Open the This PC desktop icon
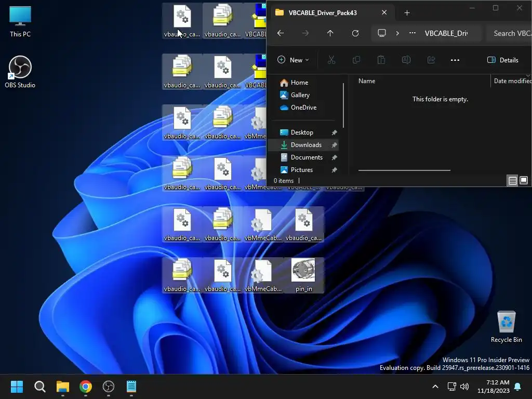 click(x=20, y=21)
